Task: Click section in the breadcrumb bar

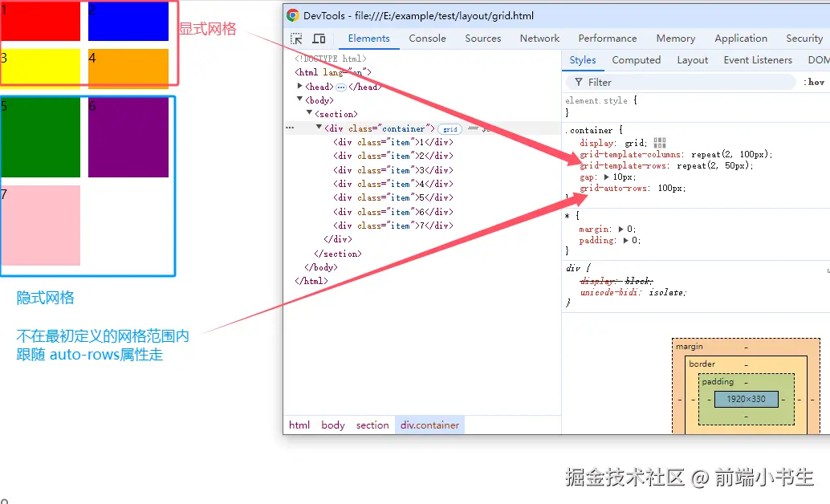Action: 372,425
